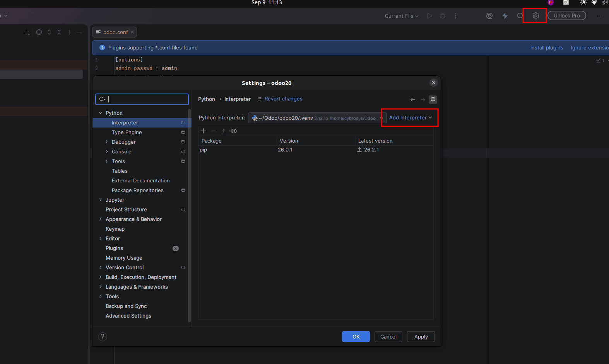The image size is (609, 364).
Task: Focus the Settings search field
Action: 142,99
